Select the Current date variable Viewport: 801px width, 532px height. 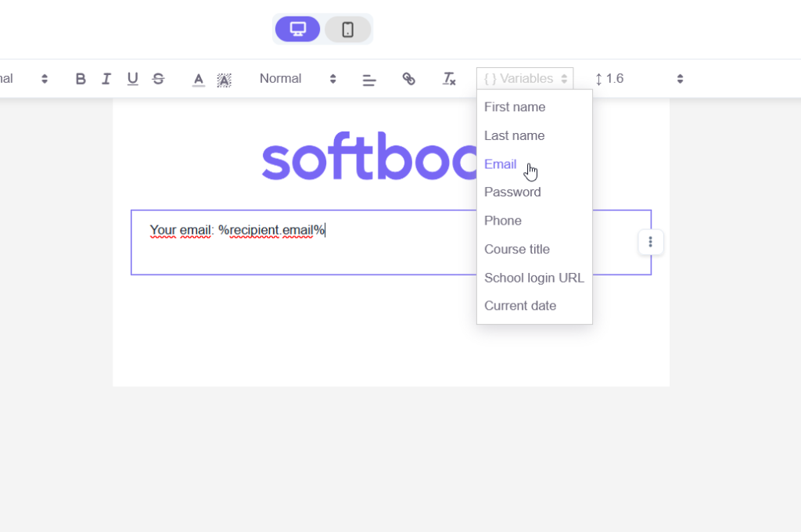520,306
